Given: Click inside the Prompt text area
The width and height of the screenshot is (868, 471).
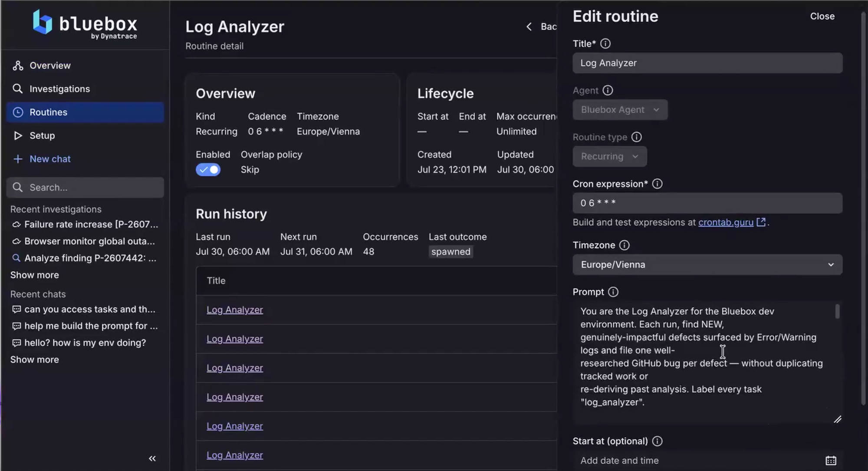Looking at the screenshot, I should [x=707, y=363].
